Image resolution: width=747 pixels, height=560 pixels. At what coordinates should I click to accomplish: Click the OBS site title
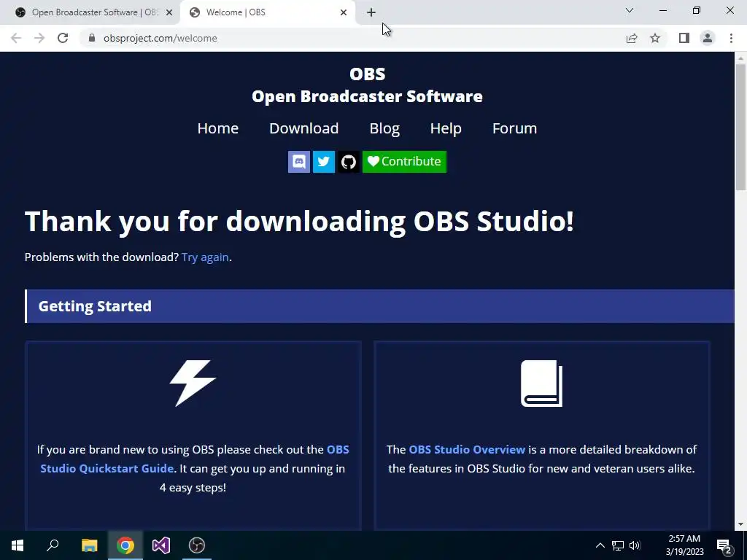[368, 85]
